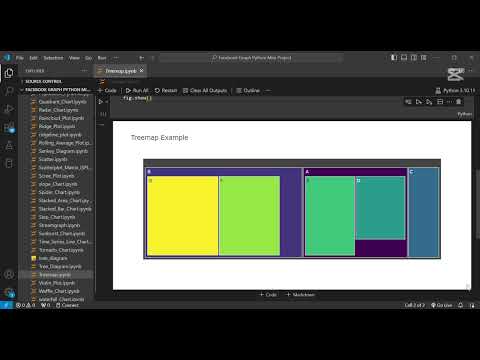Select the Treemap.ipynb editor tab
Screen dimensions: 480x360
[x=120, y=71]
